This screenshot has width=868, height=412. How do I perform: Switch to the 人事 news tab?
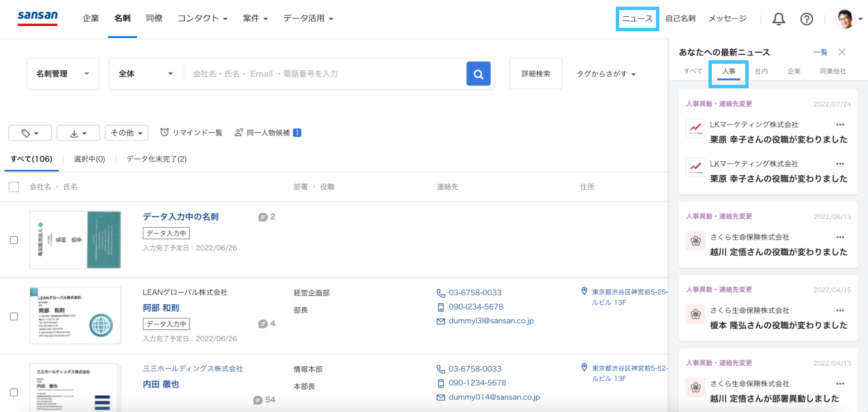(x=729, y=71)
